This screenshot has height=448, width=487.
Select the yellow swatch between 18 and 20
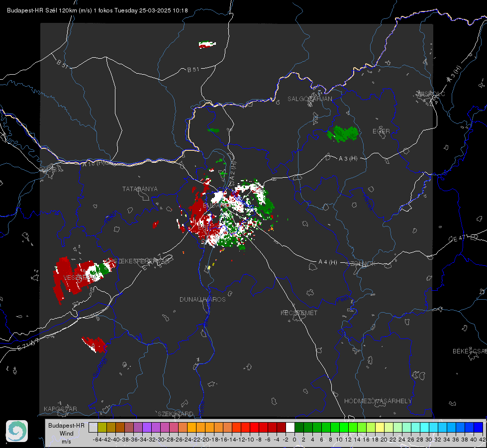(x=380, y=428)
